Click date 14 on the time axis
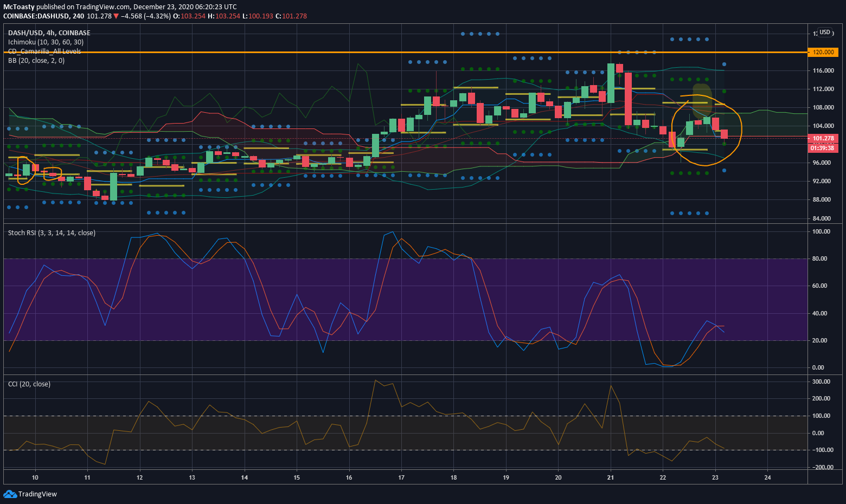846x504 pixels. (x=245, y=477)
